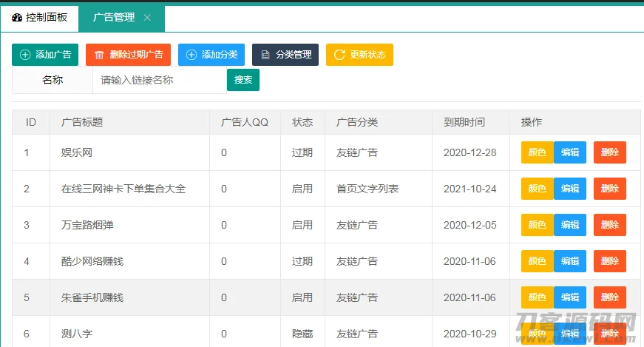Click document icon on 分类管理 button
Screen dimensions: 644x347
click(x=265, y=55)
